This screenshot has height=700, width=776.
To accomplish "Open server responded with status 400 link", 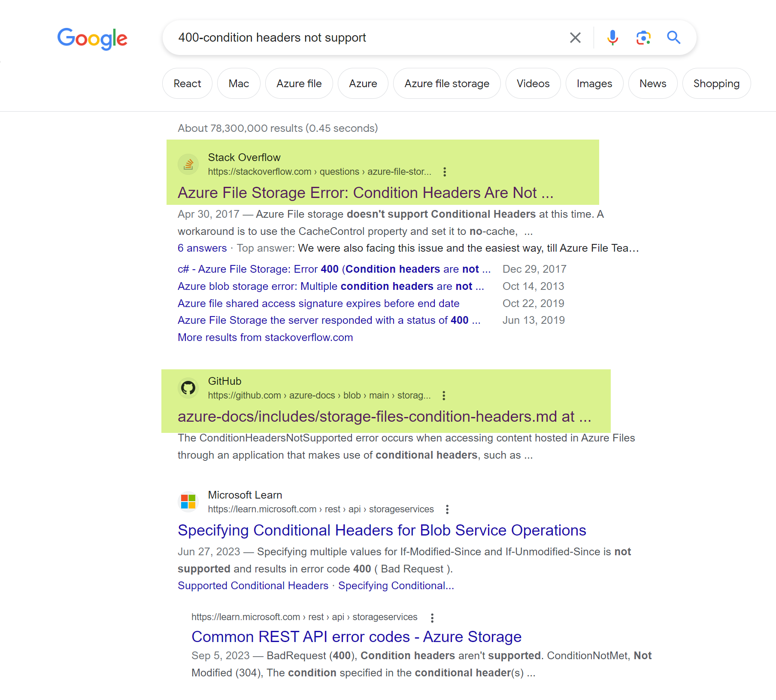I will [329, 320].
